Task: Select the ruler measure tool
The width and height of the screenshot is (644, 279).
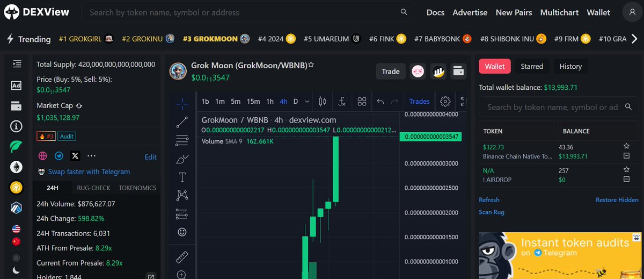Action: 182,257
